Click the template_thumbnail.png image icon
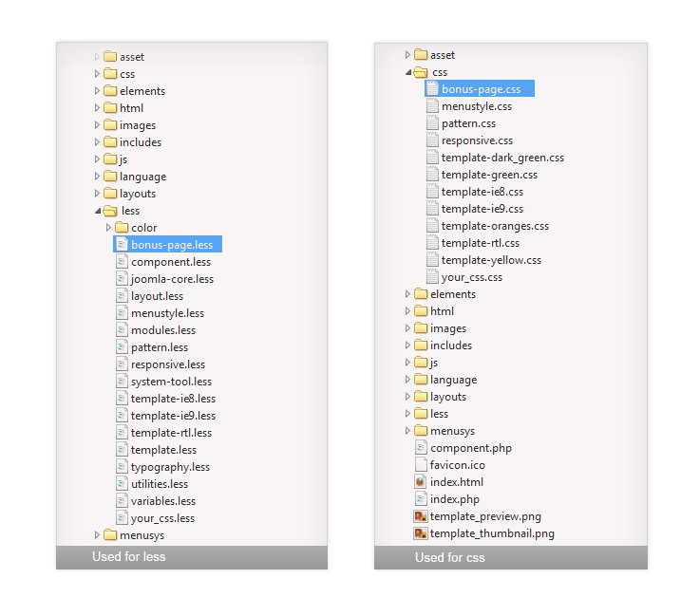This screenshot has height=616, width=700. coord(421,533)
